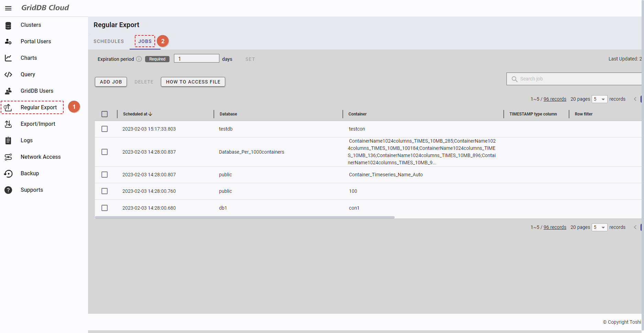
Task: Open the hamburger navigation menu
Action: point(8,8)
